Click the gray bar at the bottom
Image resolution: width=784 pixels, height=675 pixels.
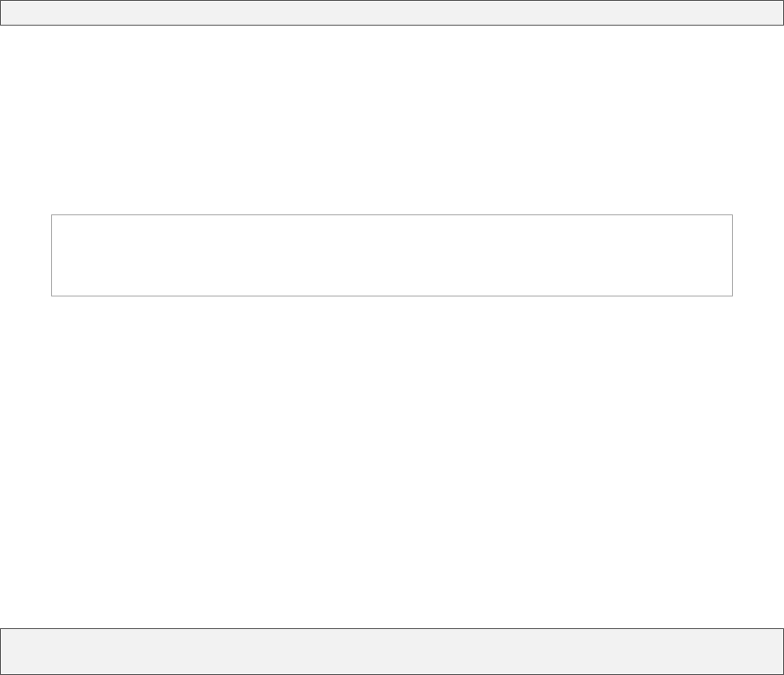(392, 651)
